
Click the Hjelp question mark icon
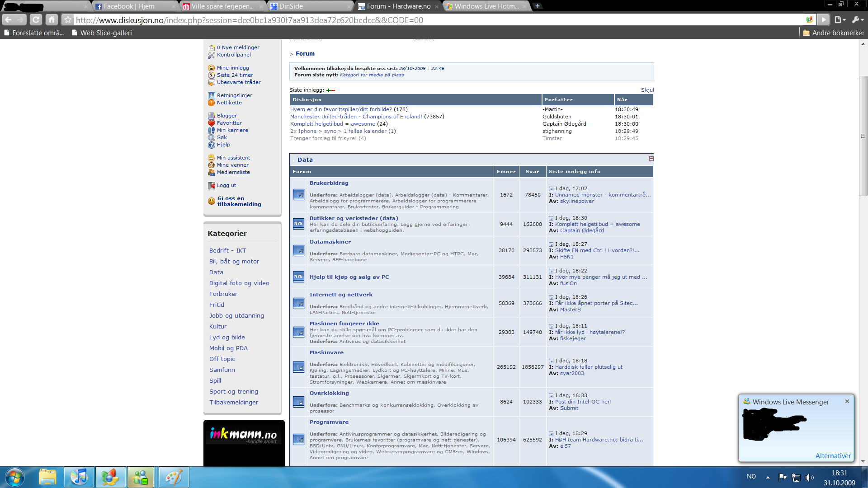click(x=211, y=145)
